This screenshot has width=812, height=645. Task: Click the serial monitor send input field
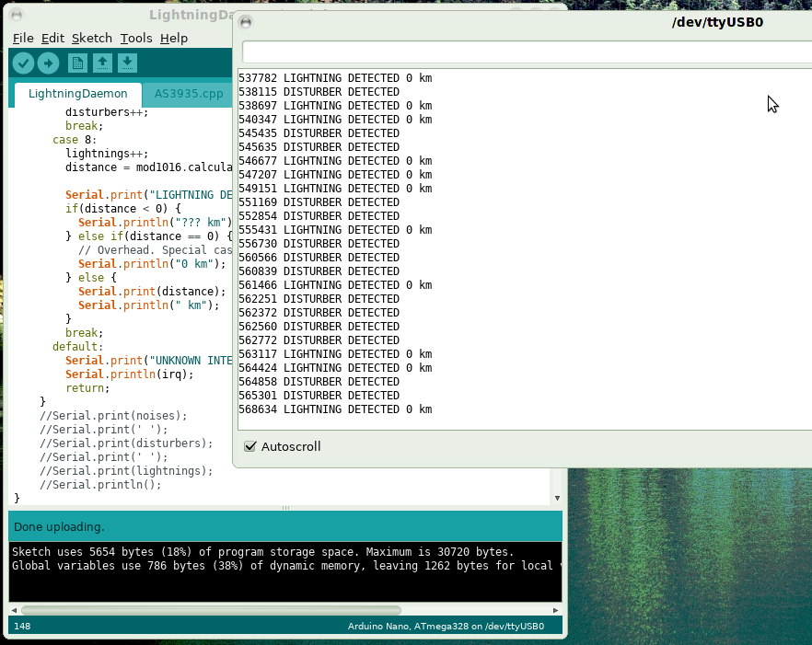[x=527, y=52]
